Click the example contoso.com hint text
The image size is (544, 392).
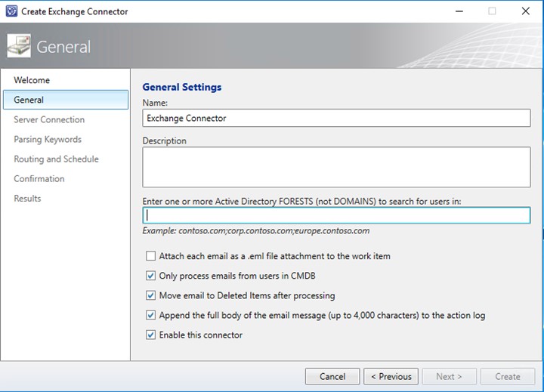(256, 231)
